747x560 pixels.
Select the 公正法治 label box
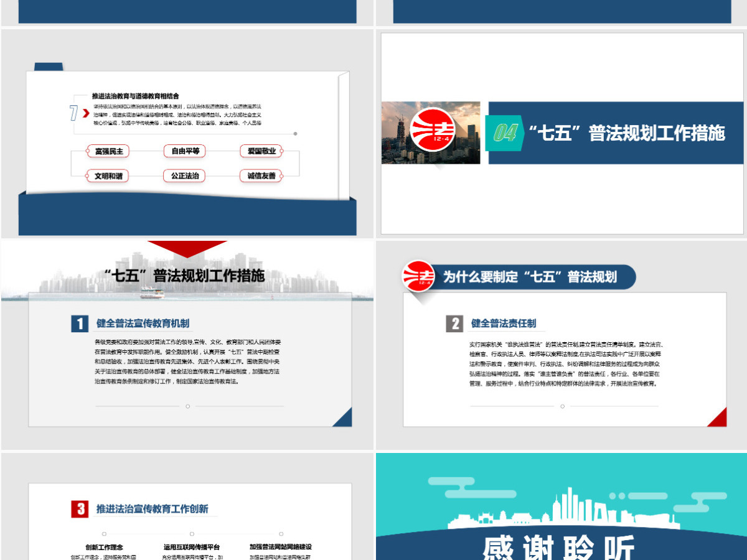pyautogui.click(x=185, y=176)
